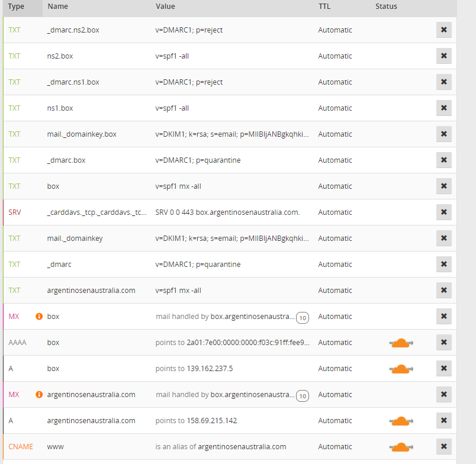The image size is (476, 464).
Task: Edit the name 'mail._domainkey.box'
Action: [x=82, y=134]
